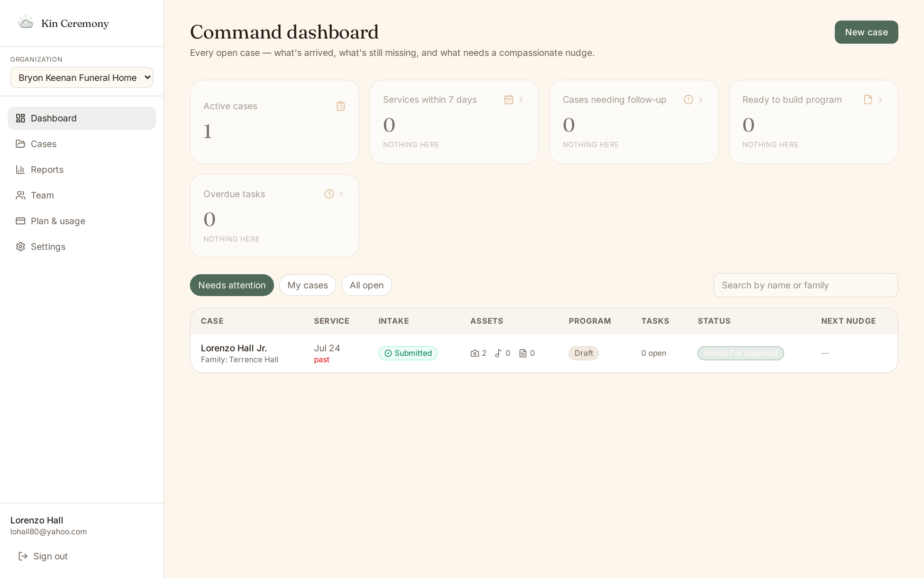
Task: Open Plan & usage page
Action: coord(82,221)
